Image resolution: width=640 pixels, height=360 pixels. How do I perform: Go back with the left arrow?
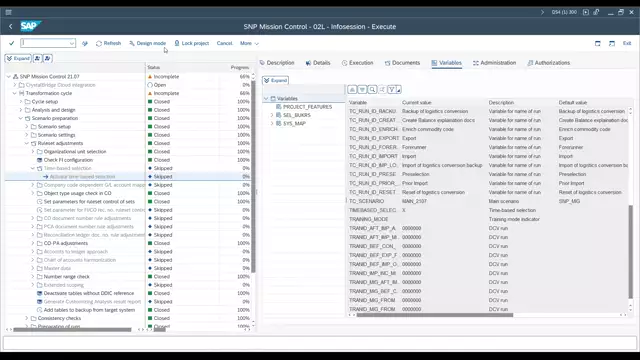click(x=11, y=27)
